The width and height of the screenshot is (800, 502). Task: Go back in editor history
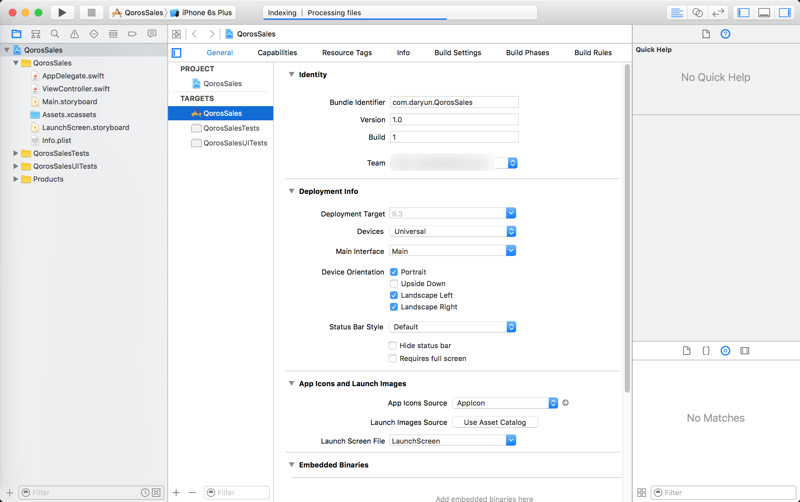point(194,34)
